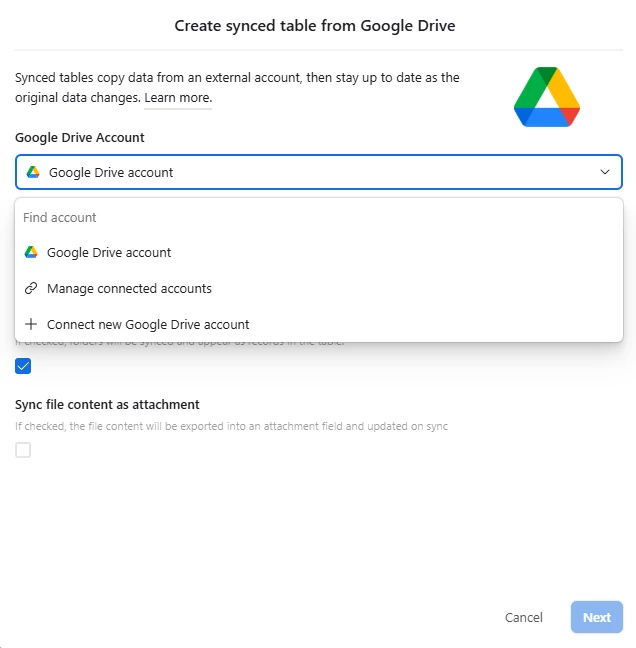Focus the Find account search field

pyautogui.click(x=319, y=217)
